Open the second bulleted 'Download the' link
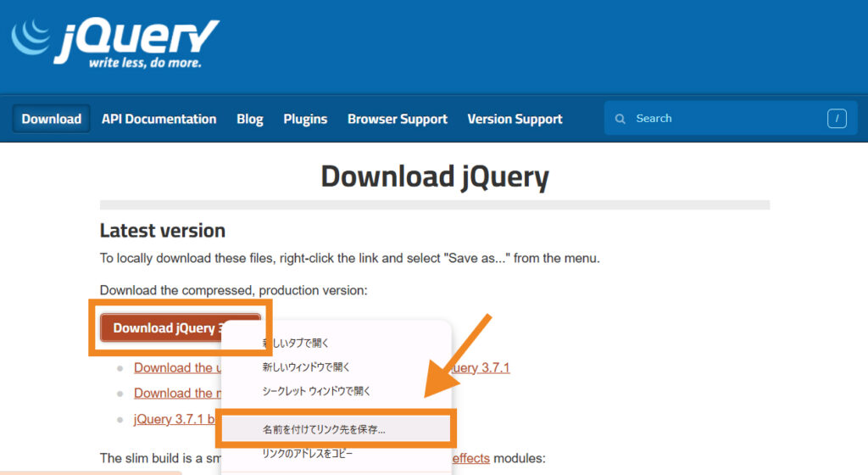Viewport: 868px width, 475px height. 174,394
